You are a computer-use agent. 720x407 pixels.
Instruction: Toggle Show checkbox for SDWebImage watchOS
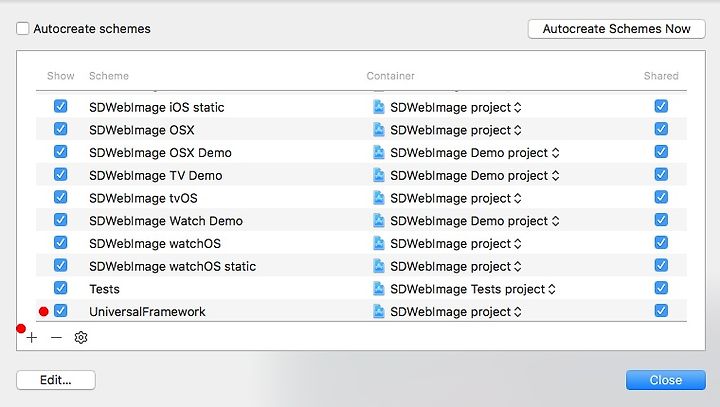click(x=61, y=243)
